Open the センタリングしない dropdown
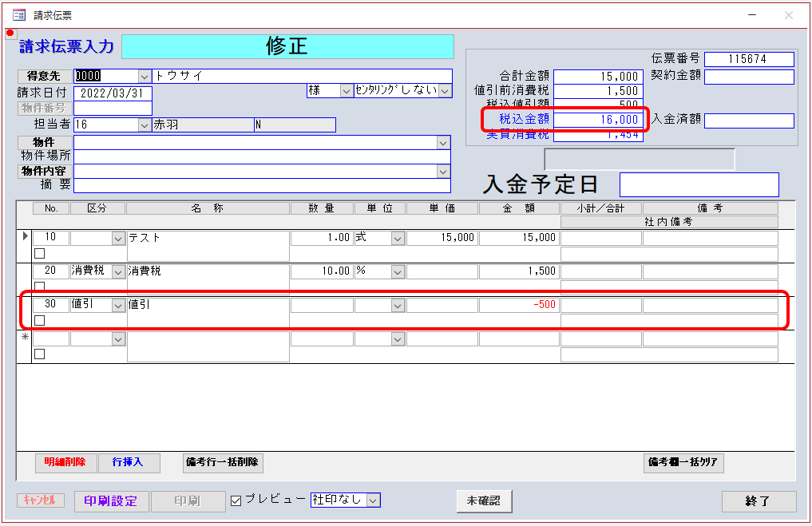 pyautogui.click(x=446, y=91)
